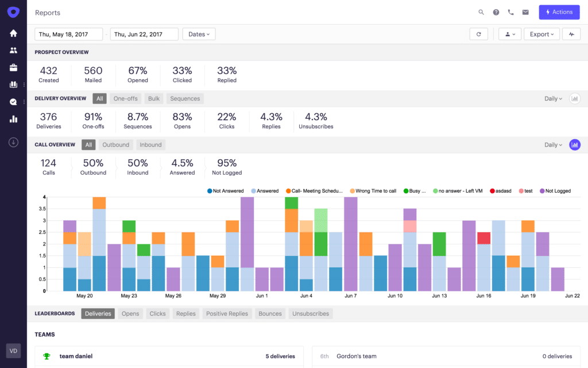Screen dimensions: 588x368
Task: Open the Dates dropdown
Action: click(x=198, y=33)
